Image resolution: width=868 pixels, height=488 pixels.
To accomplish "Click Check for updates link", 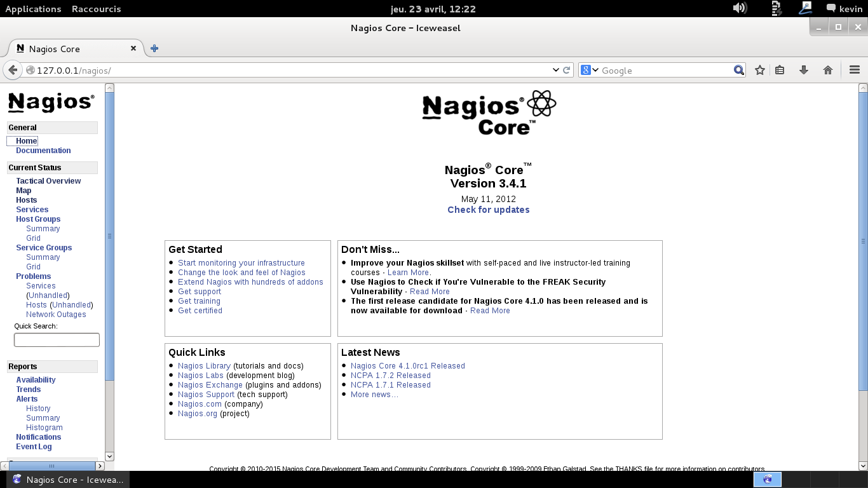I will (488, 210).
